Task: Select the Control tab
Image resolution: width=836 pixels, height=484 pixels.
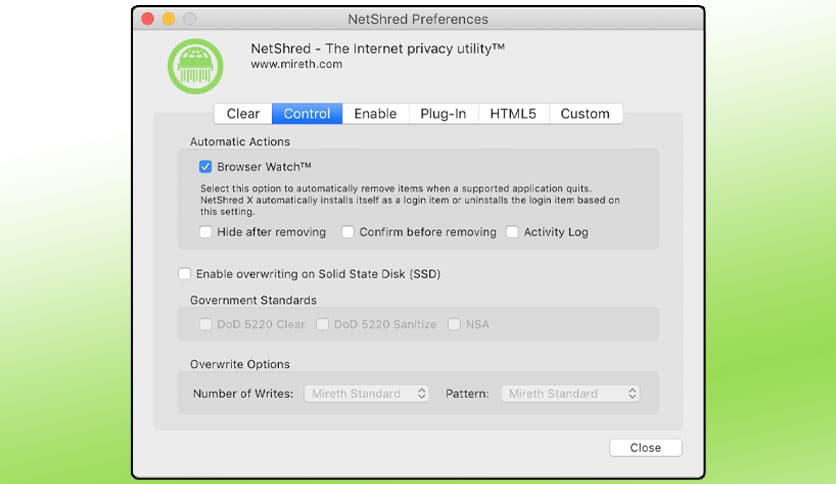Action: click(307, 114)
